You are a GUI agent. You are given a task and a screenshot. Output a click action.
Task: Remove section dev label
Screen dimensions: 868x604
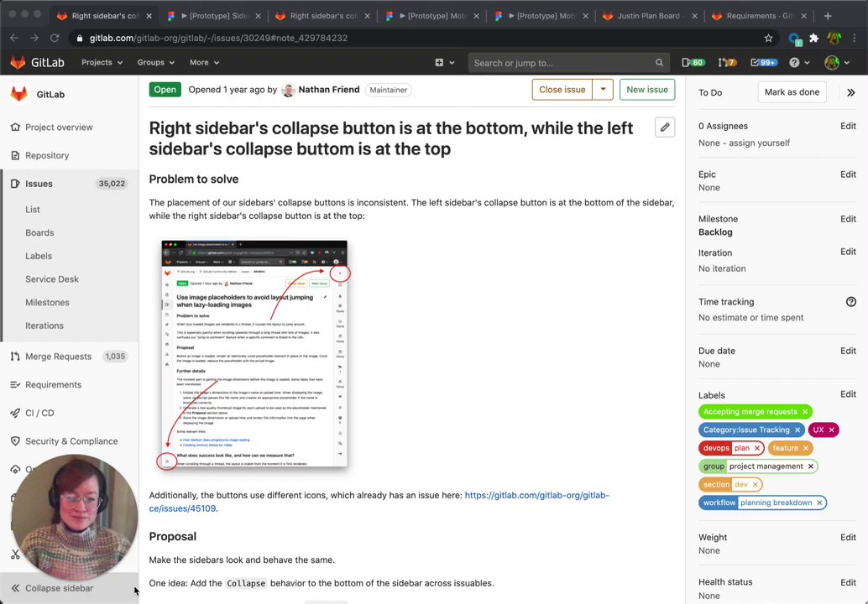[755, 485]
